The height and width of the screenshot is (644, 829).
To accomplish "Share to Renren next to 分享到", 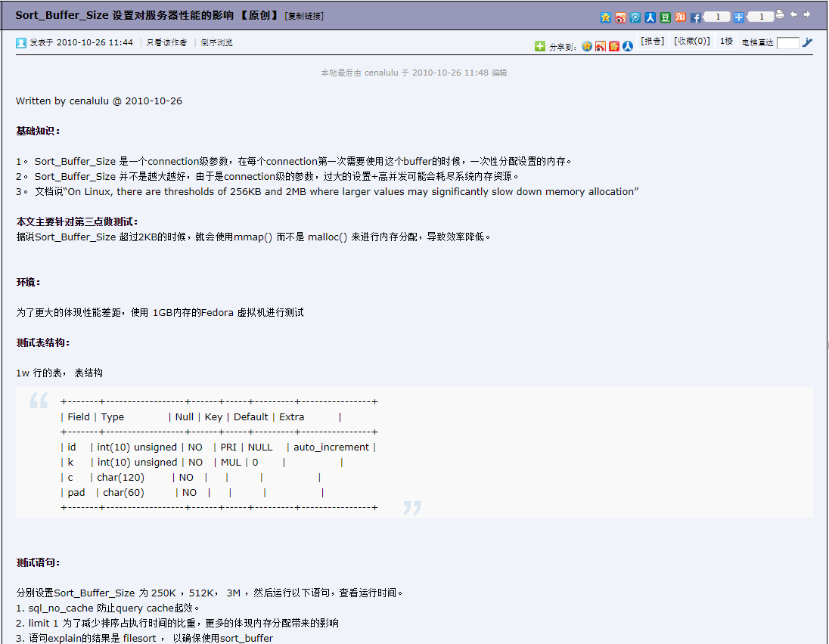I will pos(628,47).
